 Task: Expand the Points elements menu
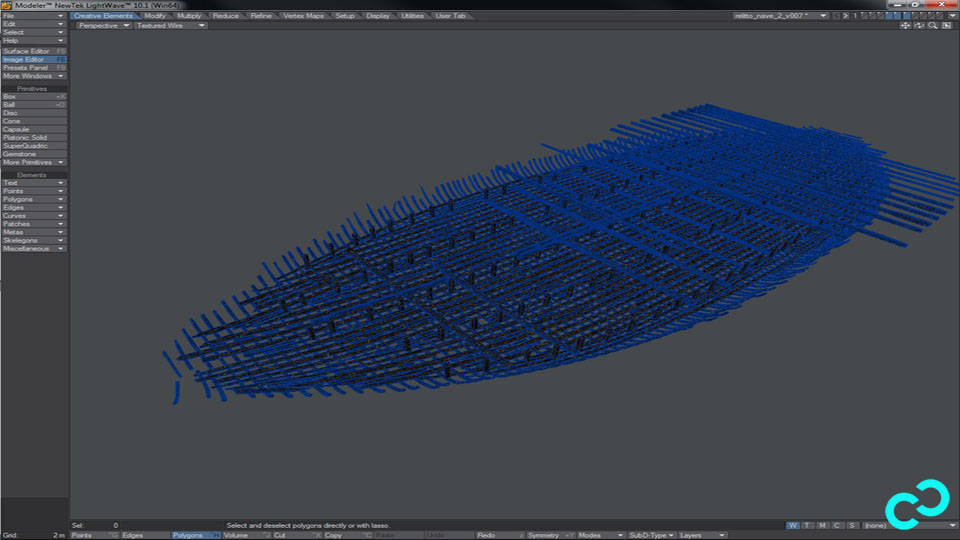tap(34, 191)
